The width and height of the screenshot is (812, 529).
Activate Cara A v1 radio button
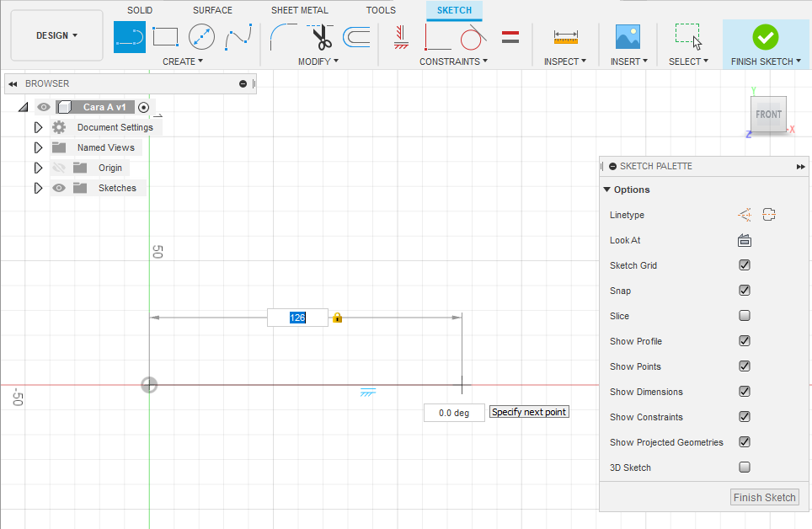coord(144,107)
